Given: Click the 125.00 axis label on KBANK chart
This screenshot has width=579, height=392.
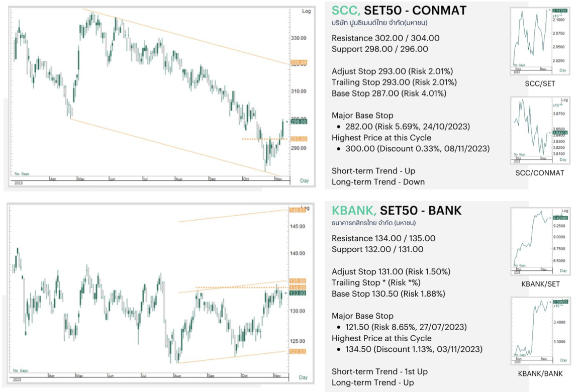Looking at the screenshot, I should [298, 341].
